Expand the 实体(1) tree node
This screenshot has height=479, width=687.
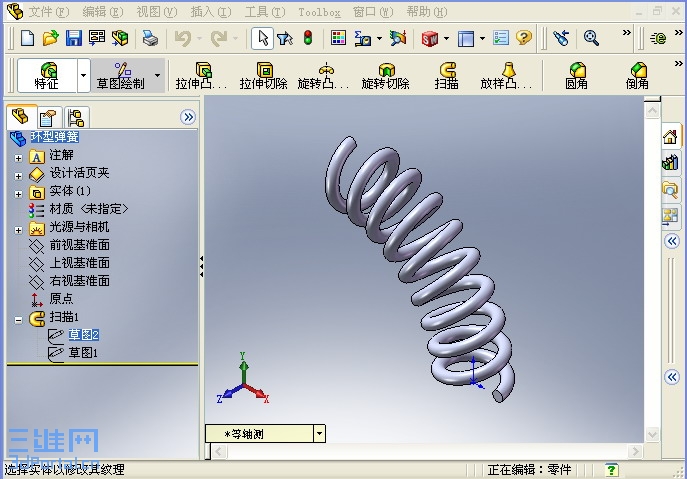pos(18,194)
